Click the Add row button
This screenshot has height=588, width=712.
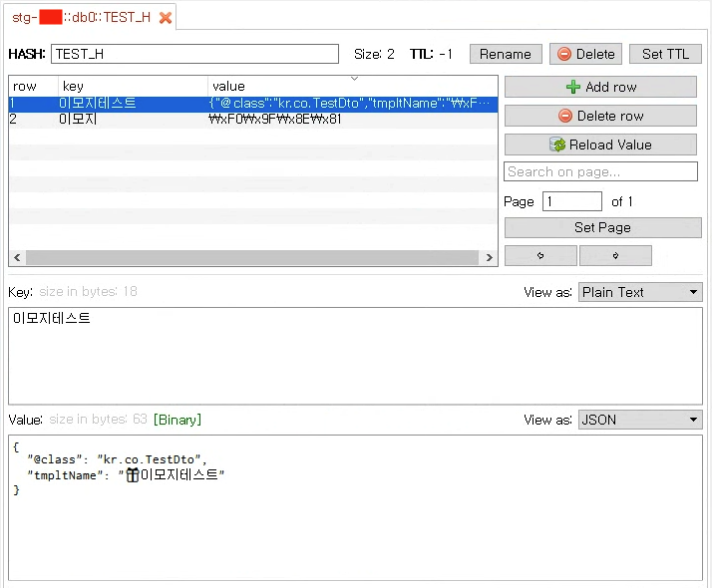point(600,87)
